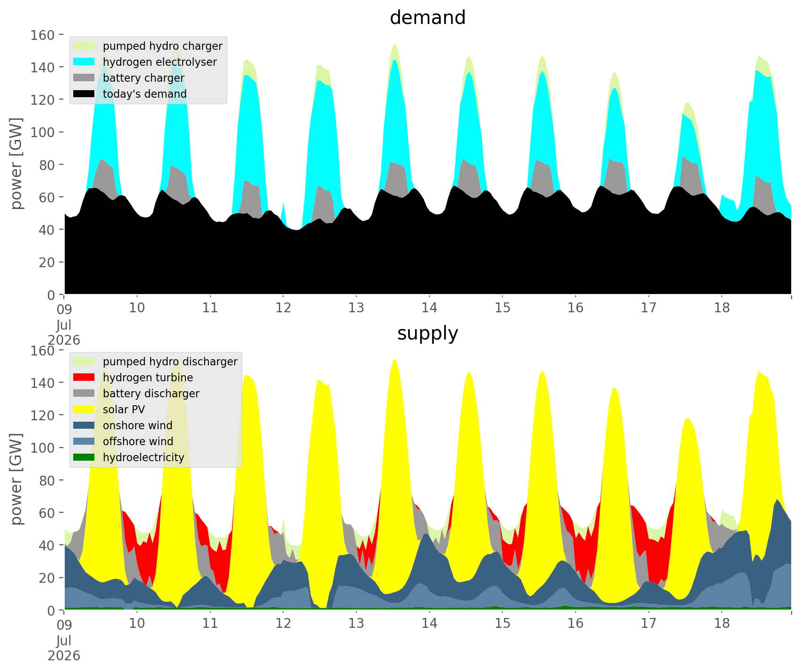Click the "offshore wind" legend label
The height and width of the screenshot is (672, 801).
(x=138, y=441)
